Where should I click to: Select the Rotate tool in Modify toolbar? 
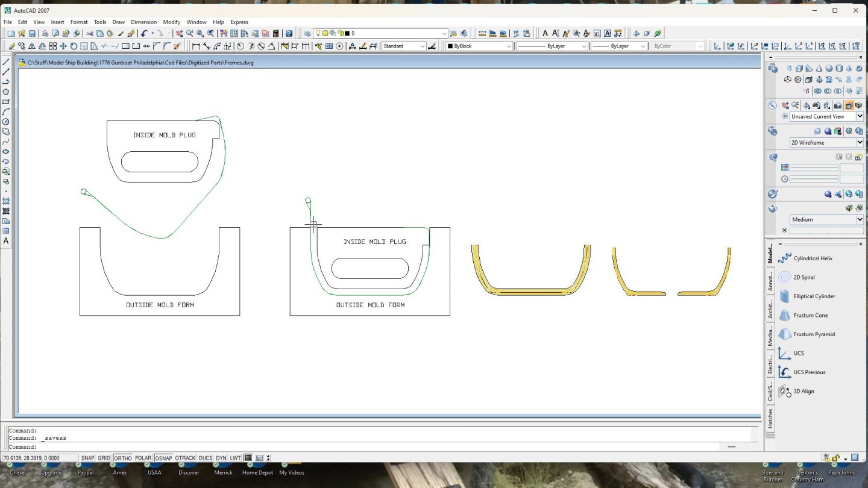pyautogui.click(x=74, y=46)
